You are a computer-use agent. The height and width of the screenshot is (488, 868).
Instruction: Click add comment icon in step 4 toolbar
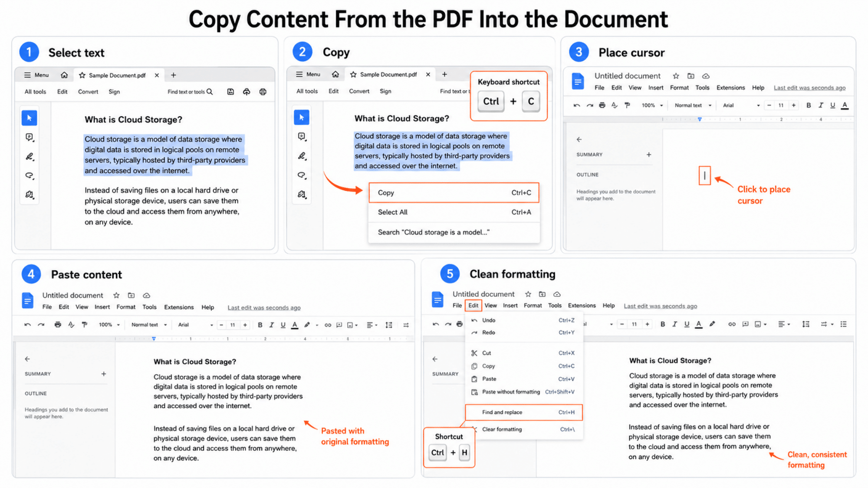[x=339, y=325]
